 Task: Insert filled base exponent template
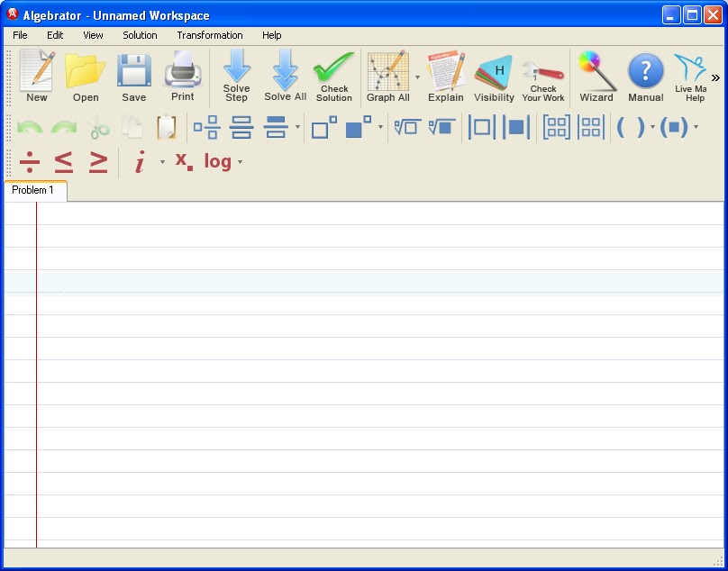[359, 127]
